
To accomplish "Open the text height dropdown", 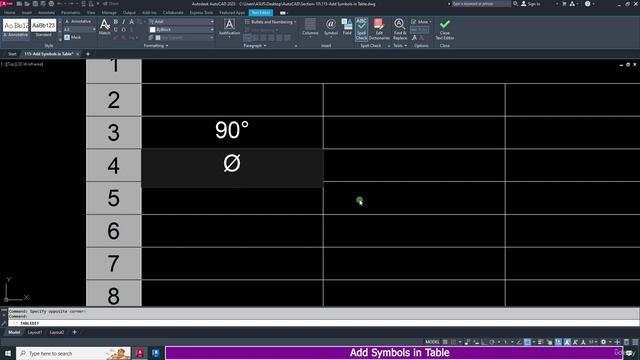I will pyautogui.click(x=80, y=29).
